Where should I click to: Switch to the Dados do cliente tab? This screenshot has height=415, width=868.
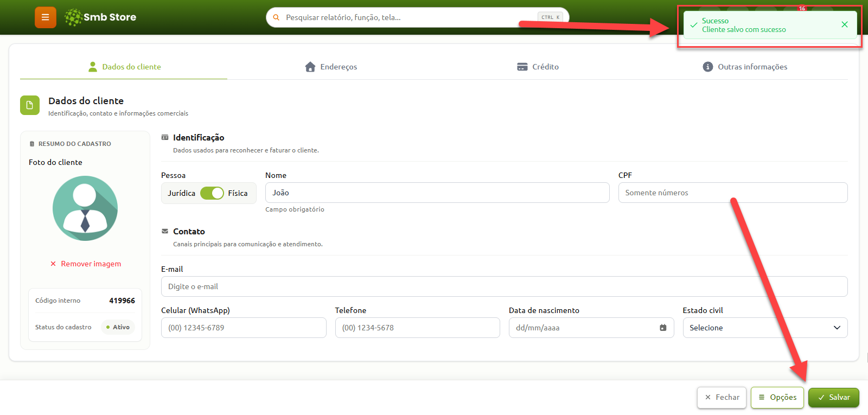pos(124,67)
